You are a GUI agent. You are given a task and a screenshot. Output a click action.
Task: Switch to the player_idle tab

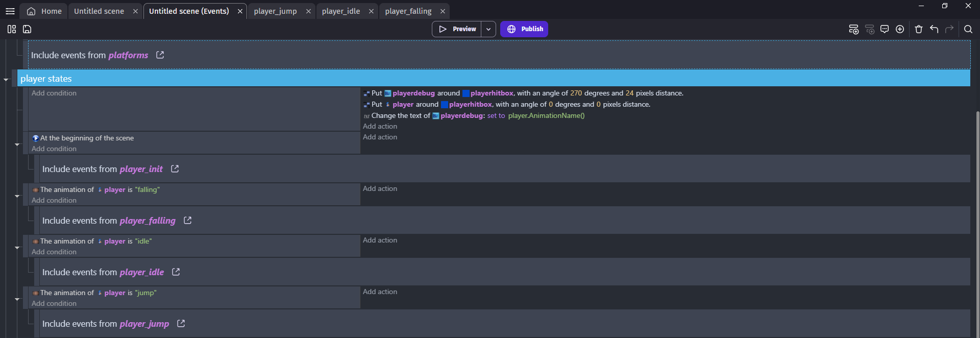click(x=340, y=11)
